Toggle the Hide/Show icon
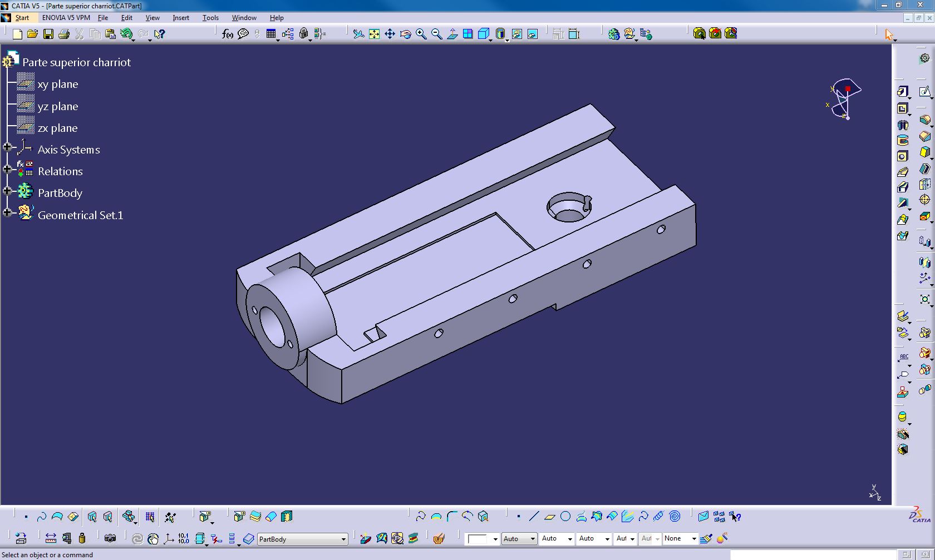 click(x=517, y=34)
